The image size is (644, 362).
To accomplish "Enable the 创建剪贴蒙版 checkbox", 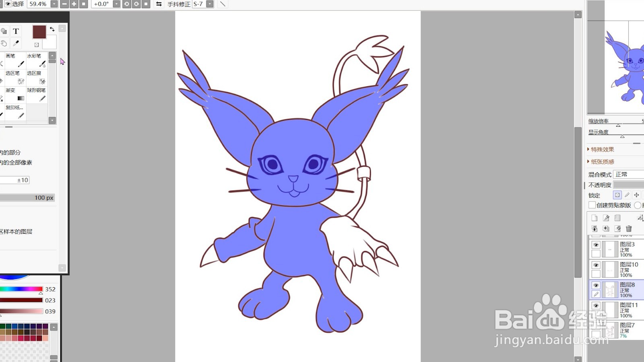I will (x=592, y=205).
